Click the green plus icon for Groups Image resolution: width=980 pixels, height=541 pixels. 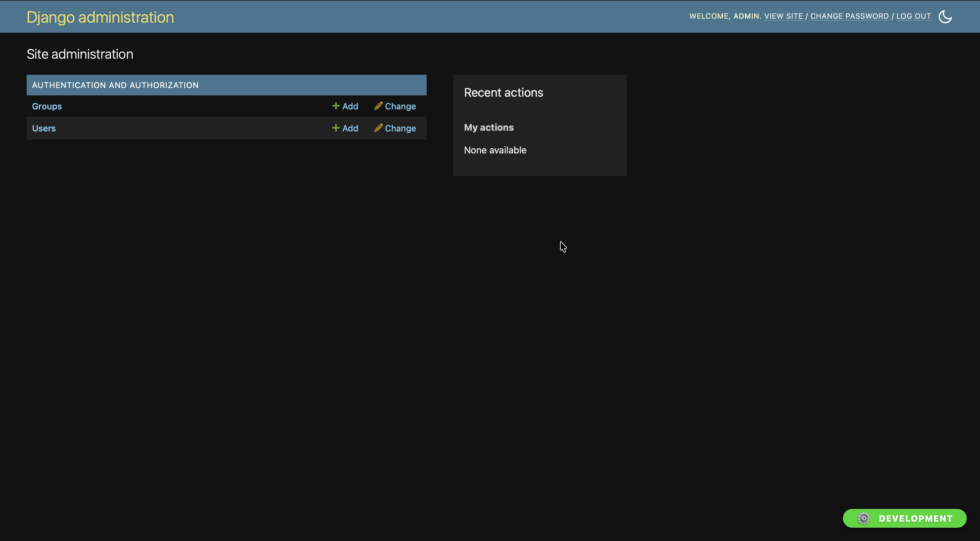tap(336, 106)
